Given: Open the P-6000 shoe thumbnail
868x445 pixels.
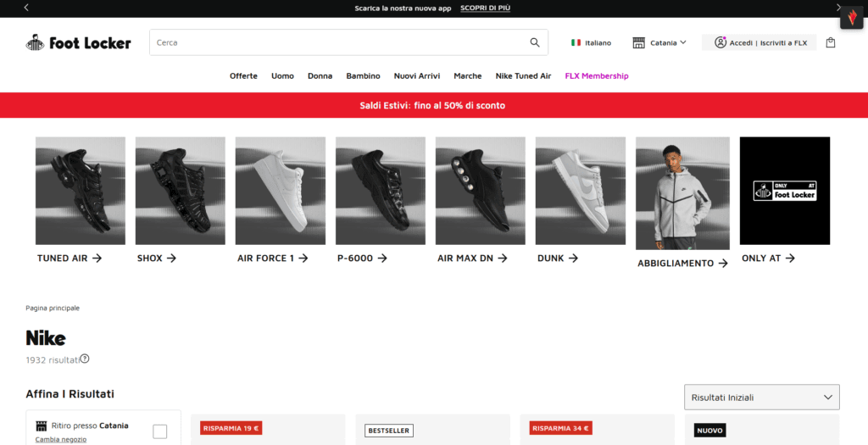Looking at the screenshot, I should (381, 191).
